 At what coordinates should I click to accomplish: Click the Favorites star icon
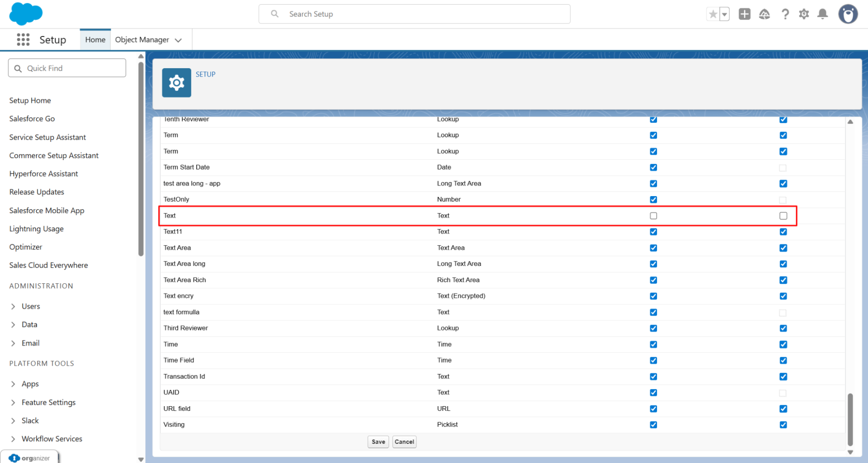click(x=713, y=14)
